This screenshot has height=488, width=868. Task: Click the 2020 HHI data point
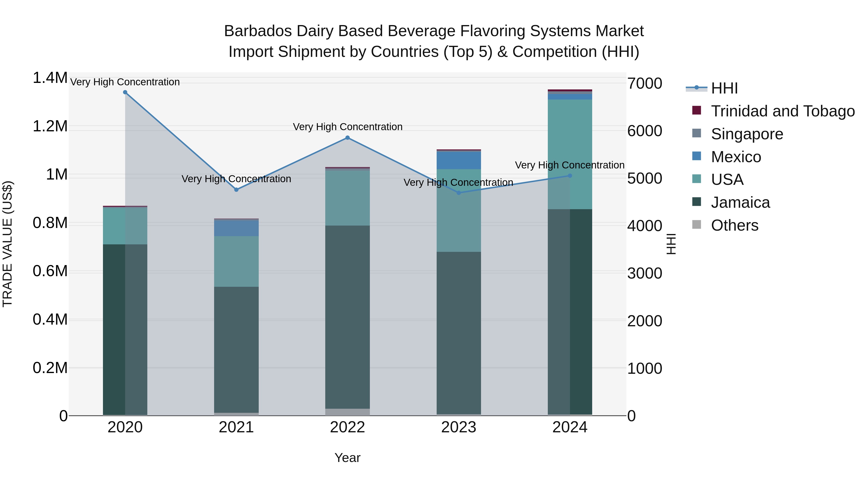point(125,92)
